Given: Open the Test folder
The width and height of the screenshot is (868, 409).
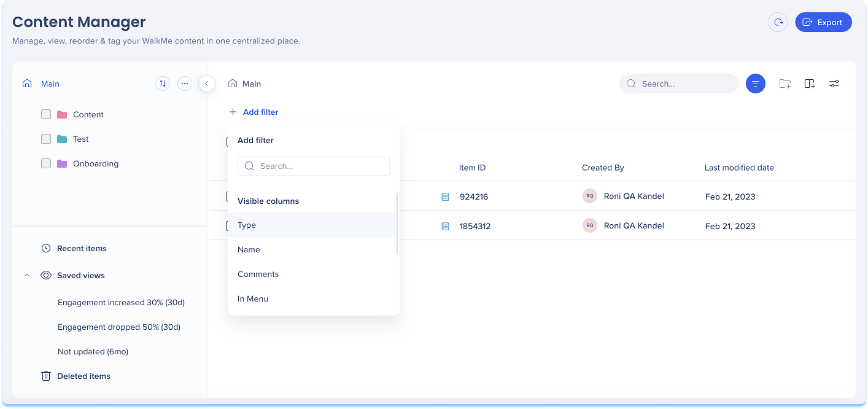Looking at the screenshot, I should click(81, 139).
